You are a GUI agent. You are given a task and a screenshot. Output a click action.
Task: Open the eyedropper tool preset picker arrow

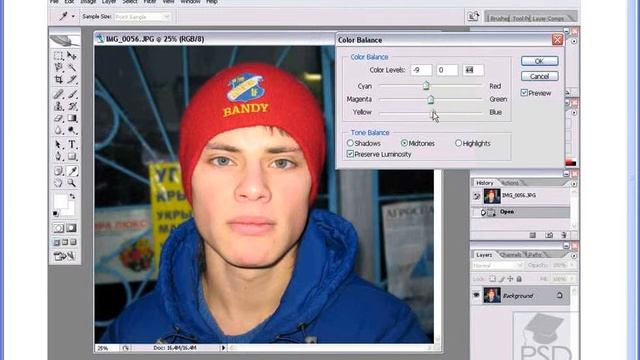[73, 17]
